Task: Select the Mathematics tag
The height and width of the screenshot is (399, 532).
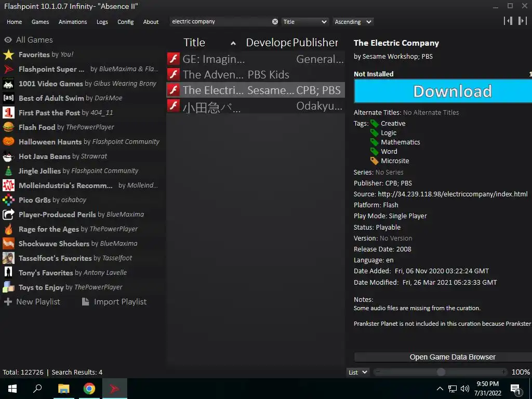Action: [x=401, y=142]
